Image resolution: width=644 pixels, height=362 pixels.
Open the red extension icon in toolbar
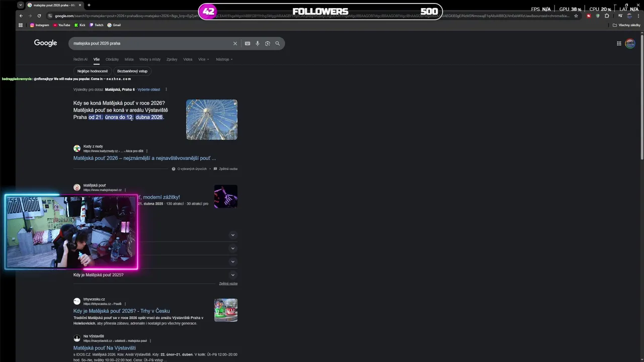[589, 16]
